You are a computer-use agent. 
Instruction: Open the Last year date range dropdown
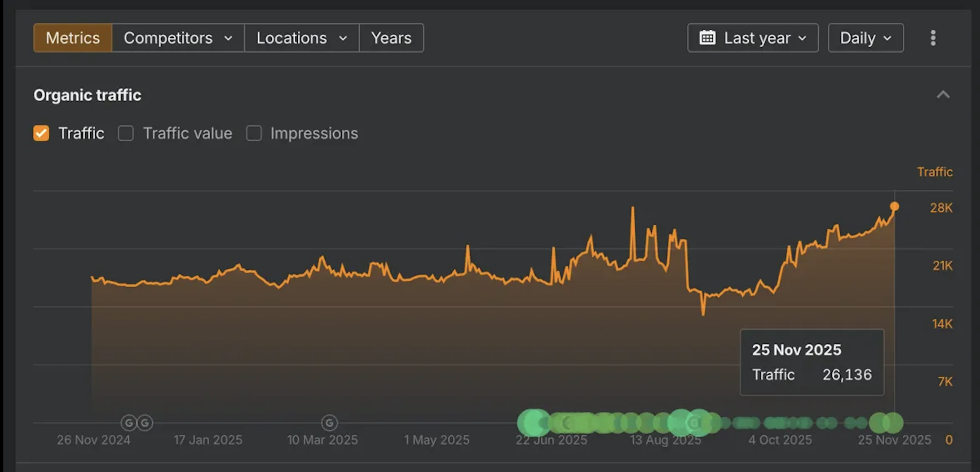click(x=753, y=38)
